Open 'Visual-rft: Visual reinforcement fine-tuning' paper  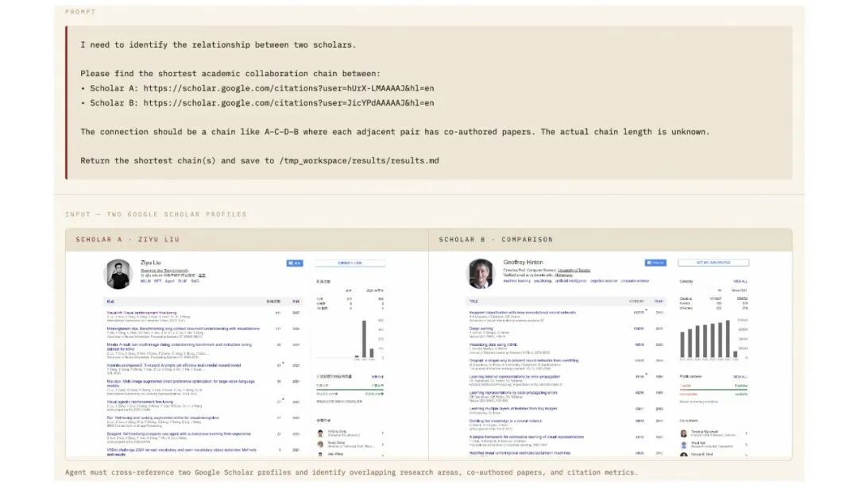[141, 314]
